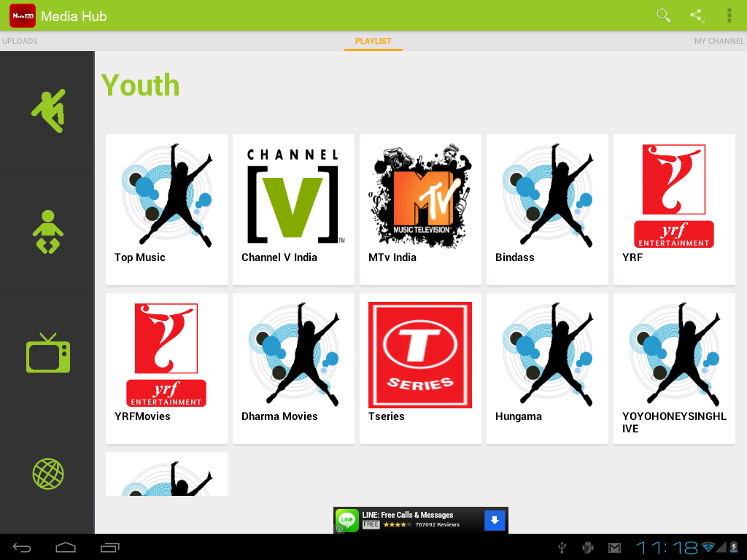747x560 pixels.
Task: Switch to the UPLOADS tab
Action: click(20, 41)
